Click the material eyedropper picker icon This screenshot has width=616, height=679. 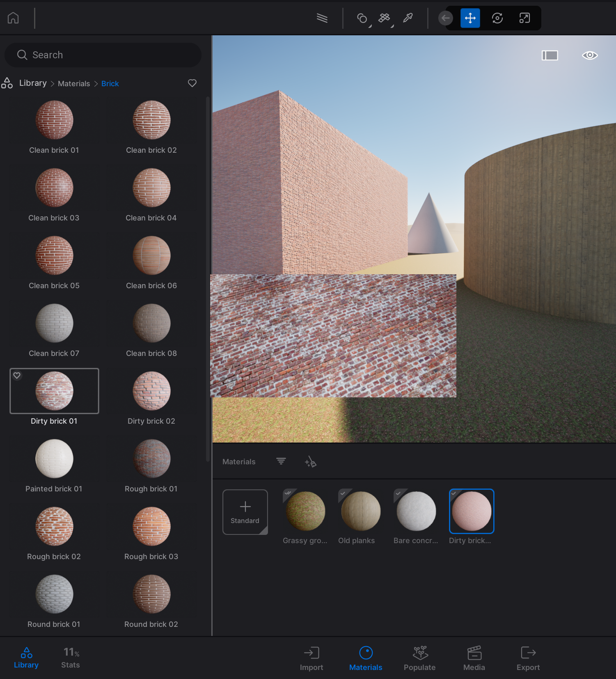[x=408, y=18]
